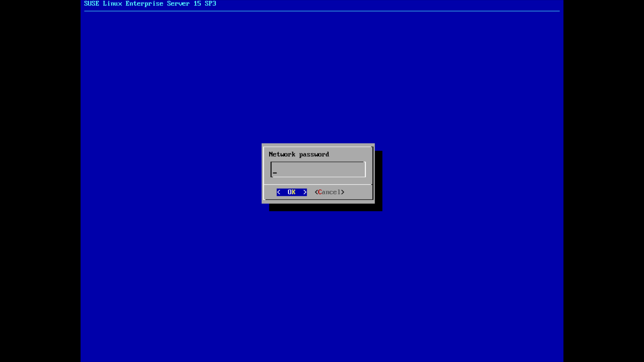Click the blinking text cursor in password box
Viewport: 644px width, 362px height.
tap(275, 173)
